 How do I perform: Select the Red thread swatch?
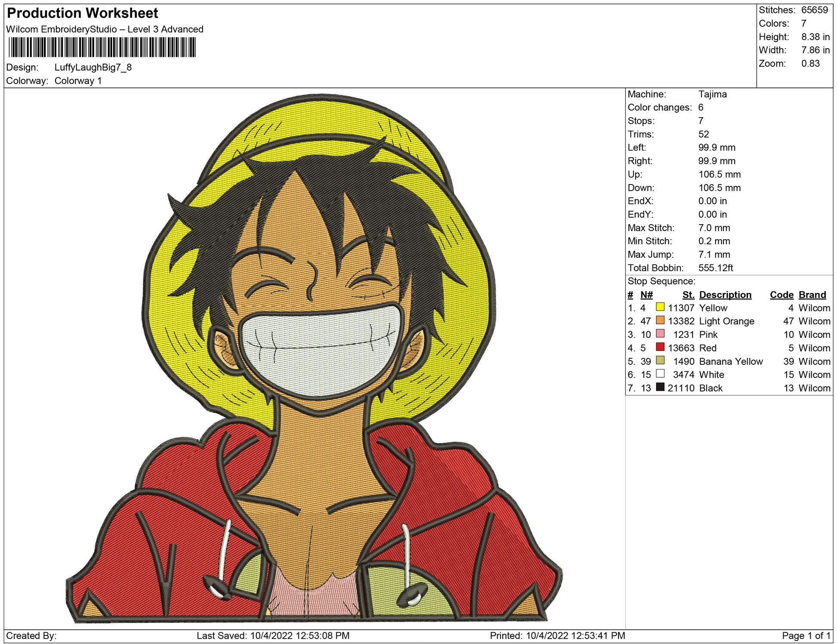pos(660,347)
